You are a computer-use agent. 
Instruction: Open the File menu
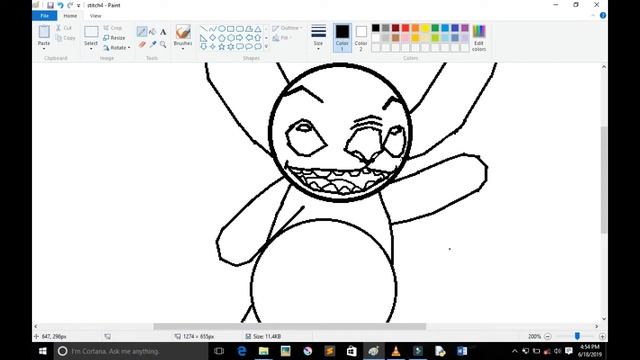coord(44,16)
